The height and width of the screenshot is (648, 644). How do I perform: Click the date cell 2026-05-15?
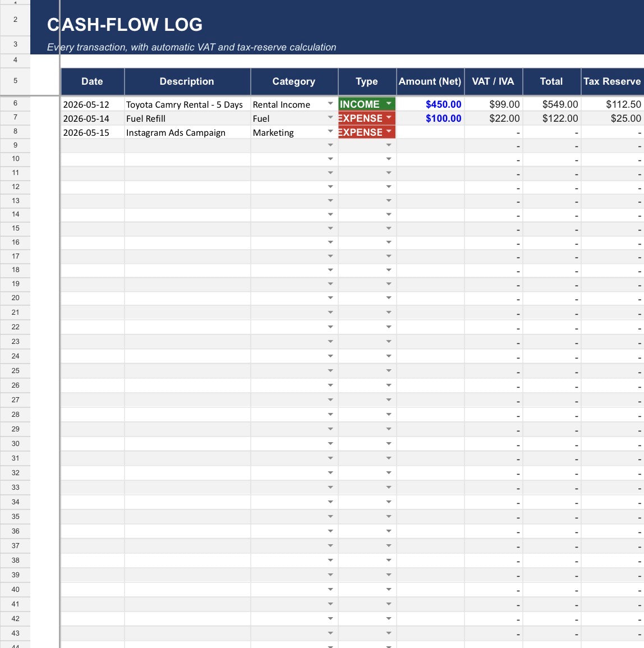(93, 132)
